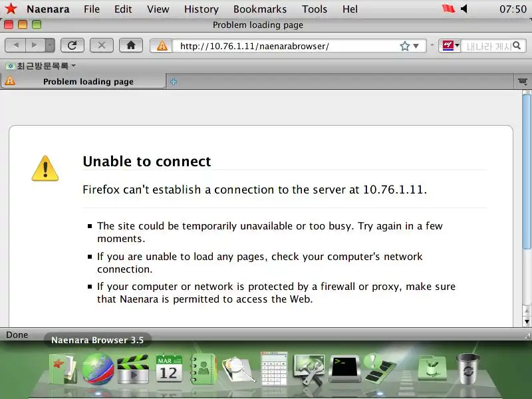Click the warning site identity icon in address bar

pyautogui.click(x=162, y=46)
